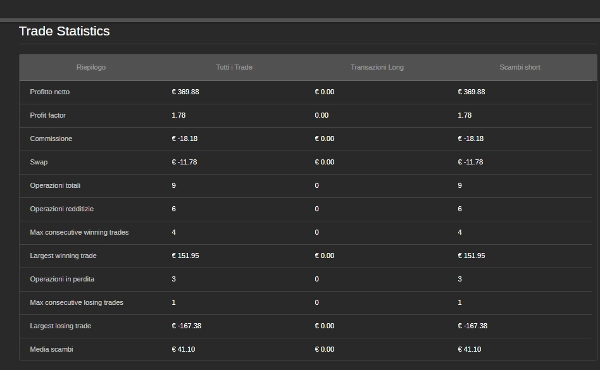Select the 'Riepilogo' column header

[x=91, y=67]
